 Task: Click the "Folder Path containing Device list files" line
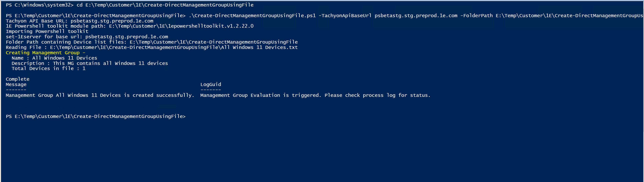151,42
